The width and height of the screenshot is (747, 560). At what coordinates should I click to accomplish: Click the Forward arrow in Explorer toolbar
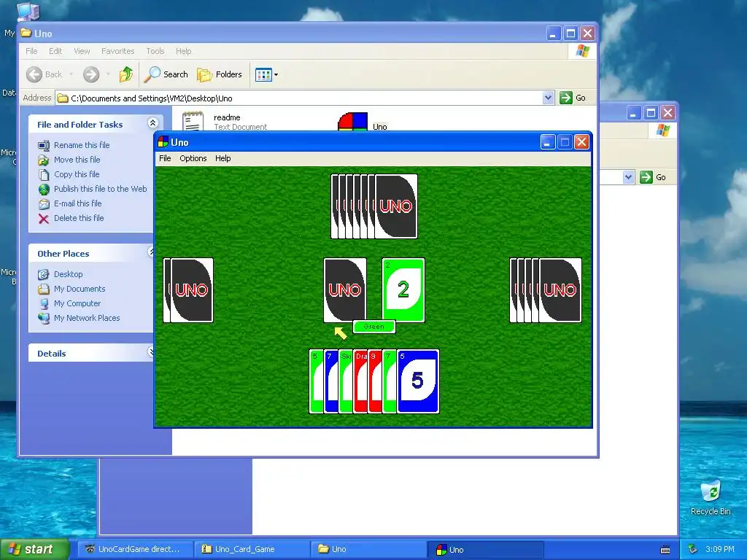[91, 74]
